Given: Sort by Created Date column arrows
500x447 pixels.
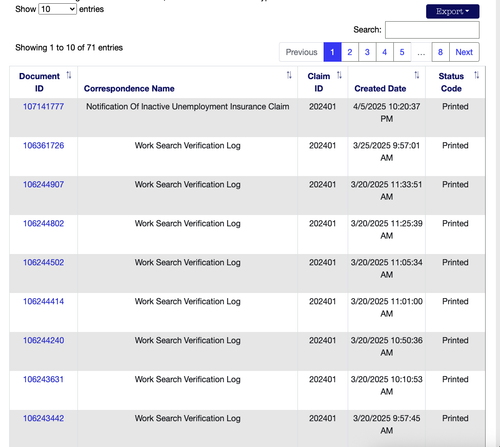Looking at the screenshot, I should (x=417, y=75).
